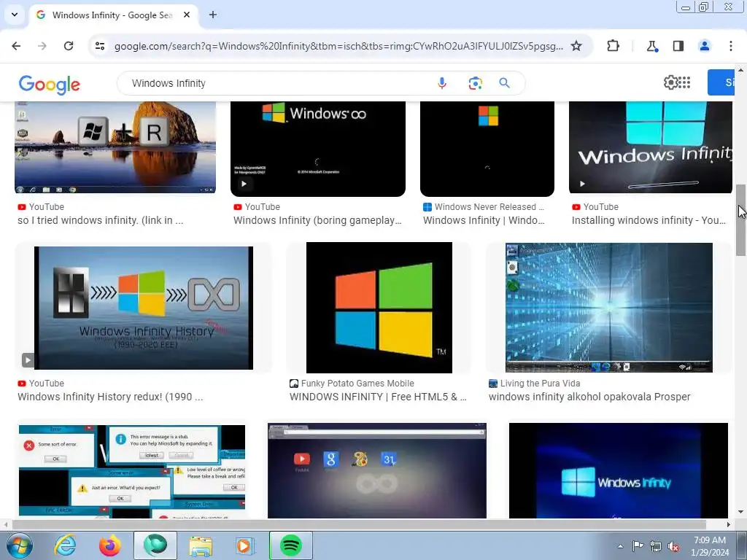Open Windows Never Released boot thumbnail
Screen dimensions: 747x560
(x=487, y=149)
